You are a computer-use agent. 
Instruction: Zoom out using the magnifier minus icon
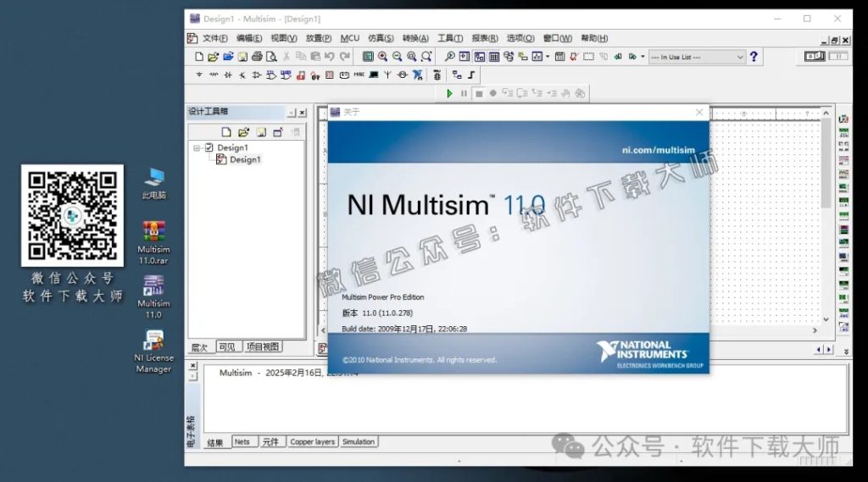[397, 57]
